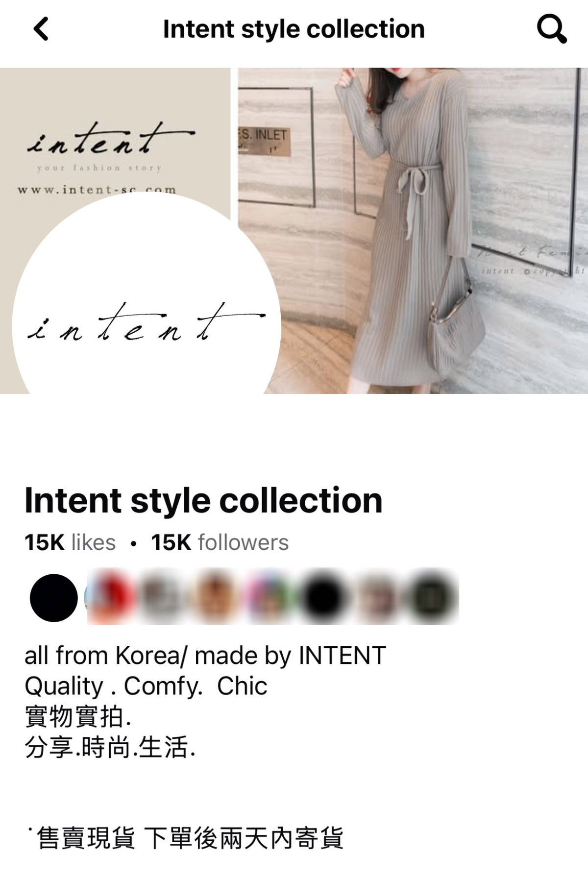
Task: Tap the header title Intent style collection
Action: (x=294, y=29)
